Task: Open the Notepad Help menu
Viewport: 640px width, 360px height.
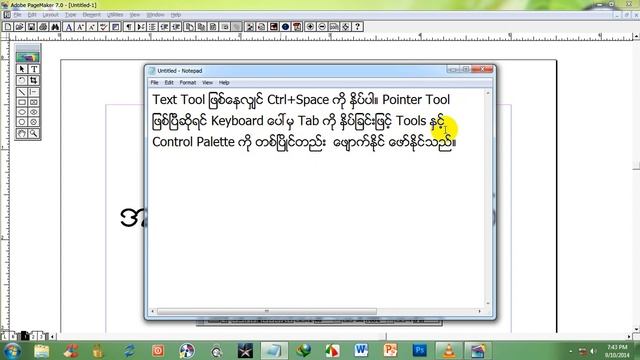Action: click(224, 82)
